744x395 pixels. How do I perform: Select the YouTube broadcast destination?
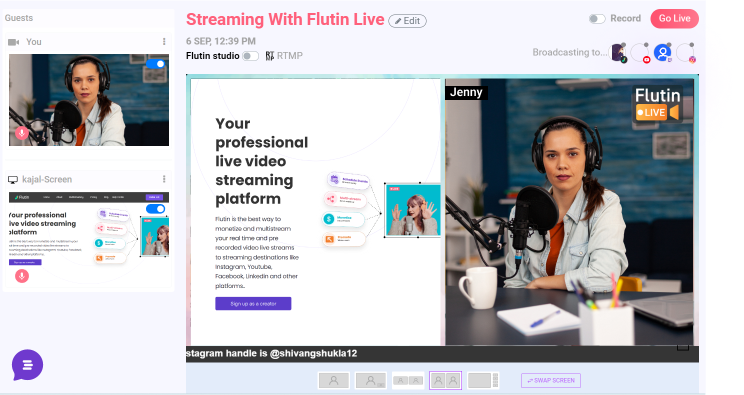coord(641,53)
